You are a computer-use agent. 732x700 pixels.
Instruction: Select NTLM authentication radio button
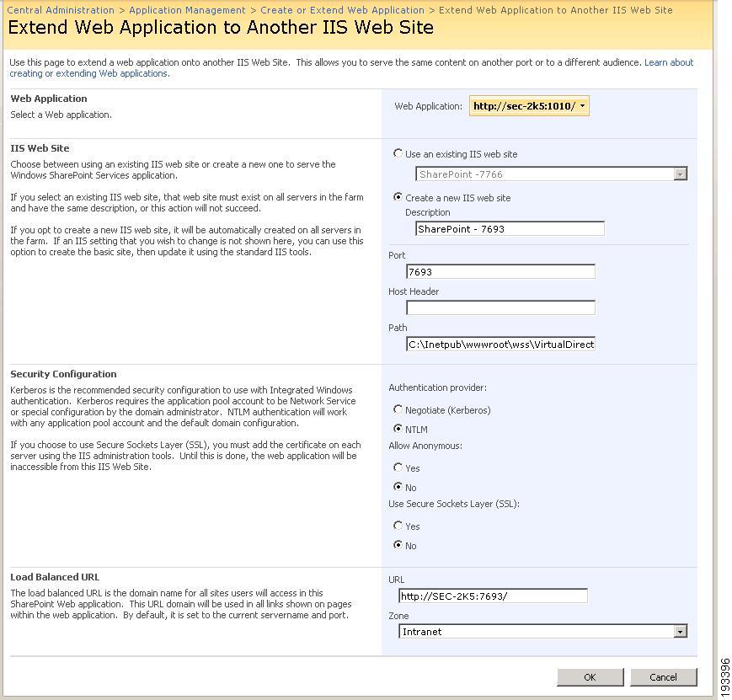(398, 428)
